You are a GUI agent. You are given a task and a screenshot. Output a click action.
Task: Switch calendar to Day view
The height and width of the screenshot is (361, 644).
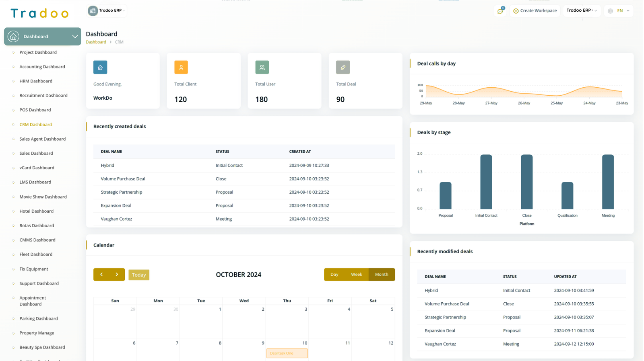[x=334, y=275]
